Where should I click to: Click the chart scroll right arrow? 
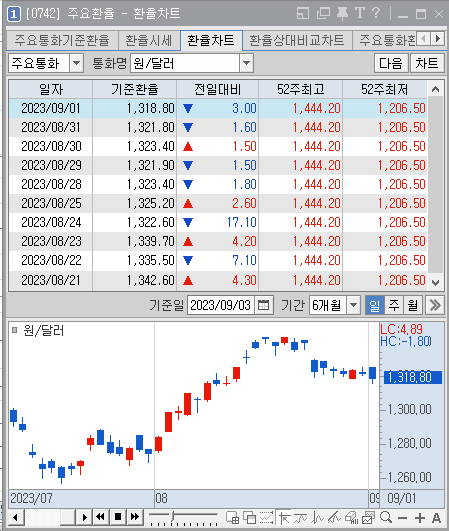[84, 517]
